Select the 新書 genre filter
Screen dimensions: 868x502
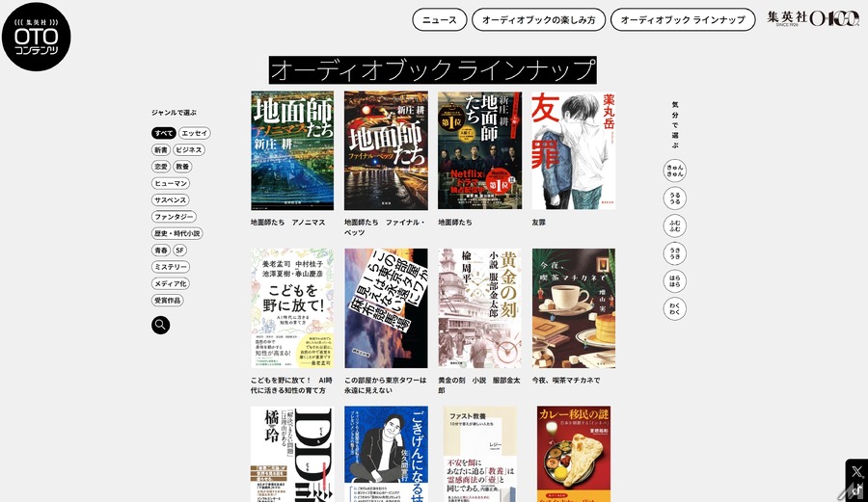click(x=161, y=149)
